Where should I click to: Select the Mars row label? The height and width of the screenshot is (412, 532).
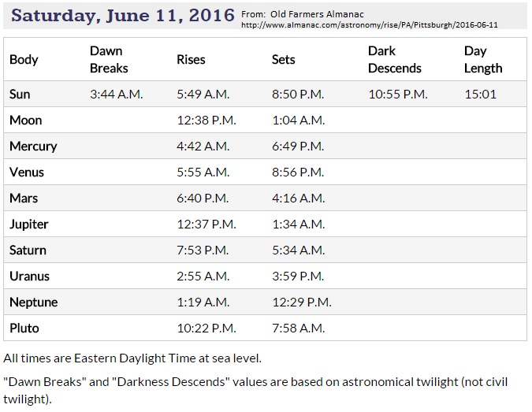pos(24,198)
